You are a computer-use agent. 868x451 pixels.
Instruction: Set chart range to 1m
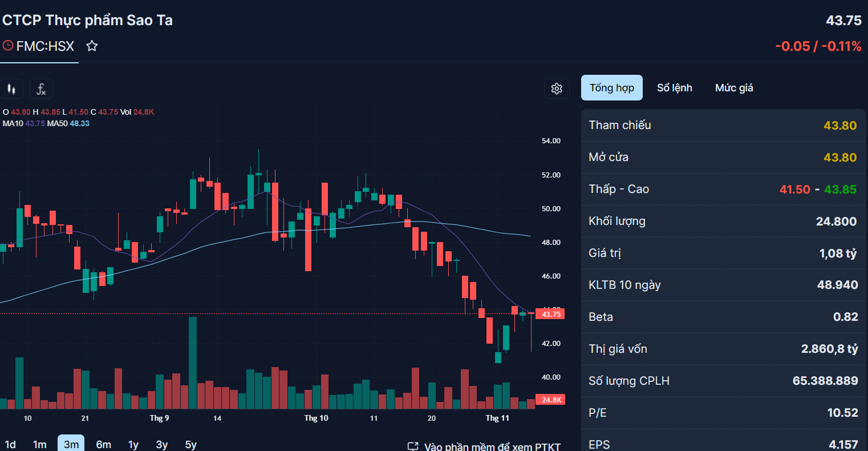click(39, 444)
